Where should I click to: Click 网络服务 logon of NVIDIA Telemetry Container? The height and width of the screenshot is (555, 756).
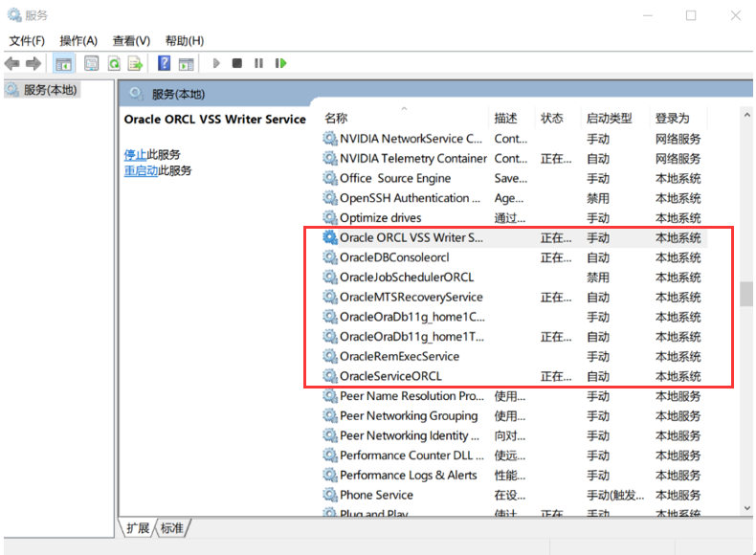(x=678, y=159)
